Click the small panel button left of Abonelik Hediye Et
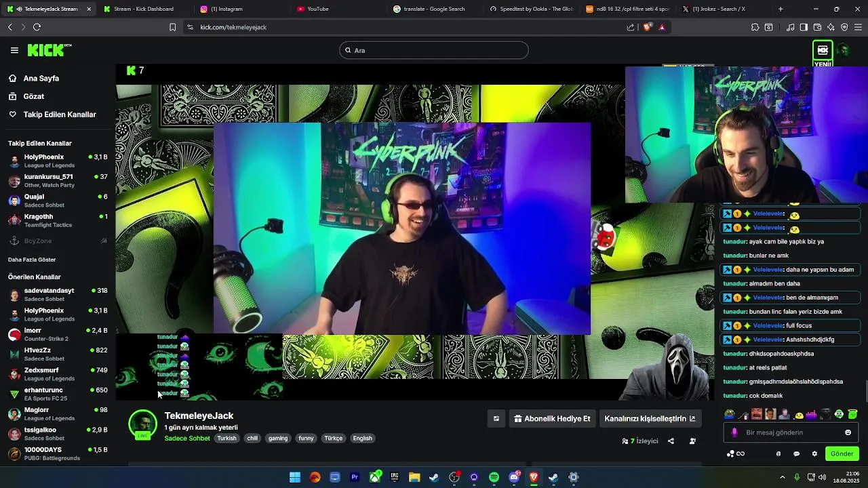This screenshot has height=488, width=868. point(496,419)
